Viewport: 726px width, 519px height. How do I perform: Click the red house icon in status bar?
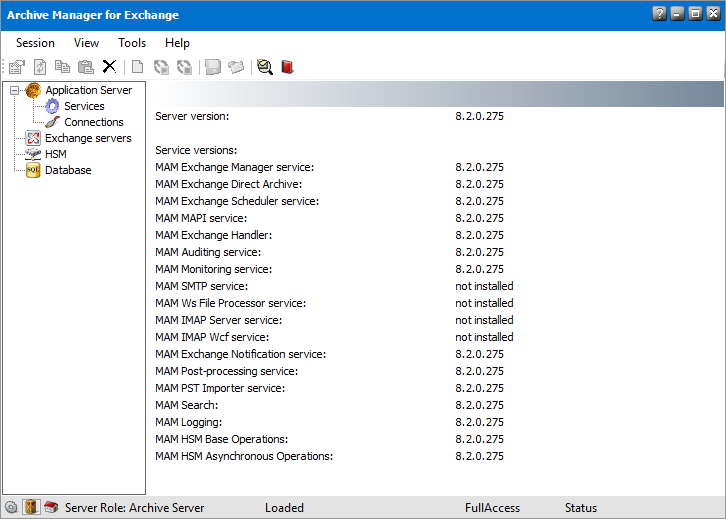point(51,507)
